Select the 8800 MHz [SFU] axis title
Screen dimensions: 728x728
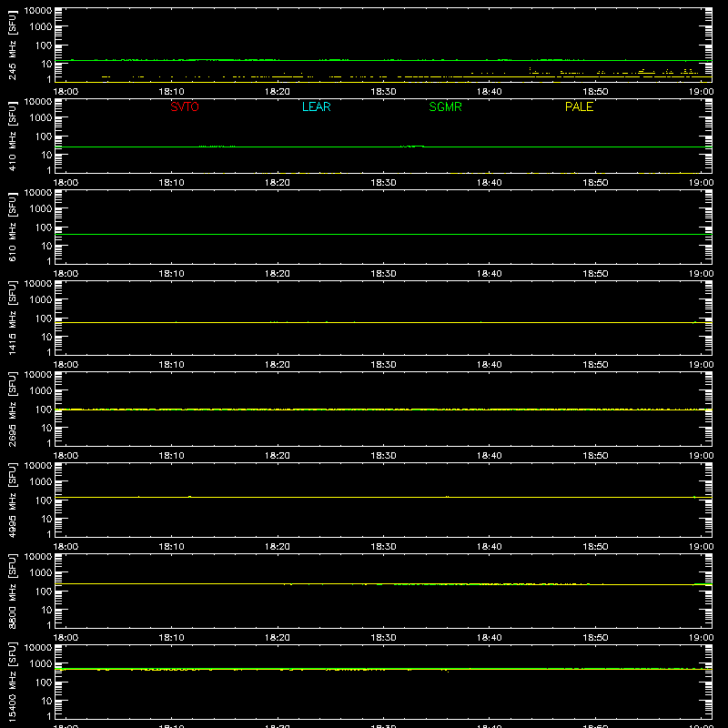(x=12, y=591)
